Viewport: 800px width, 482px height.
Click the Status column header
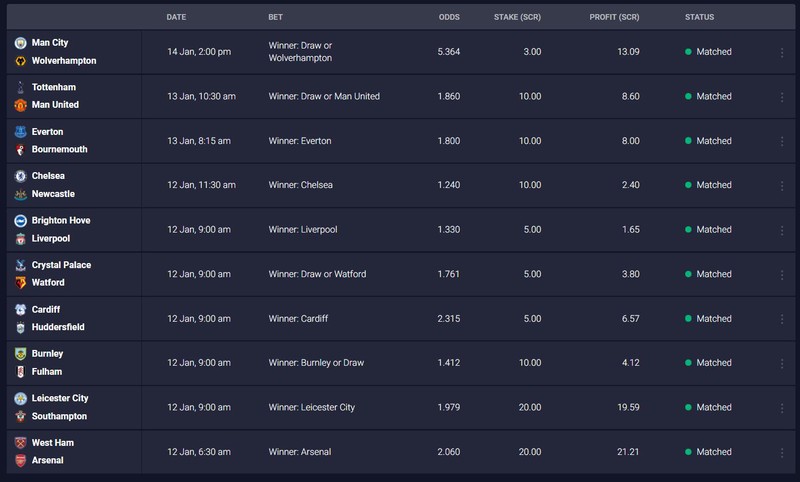pyautogui.click(x=699, y=17)
